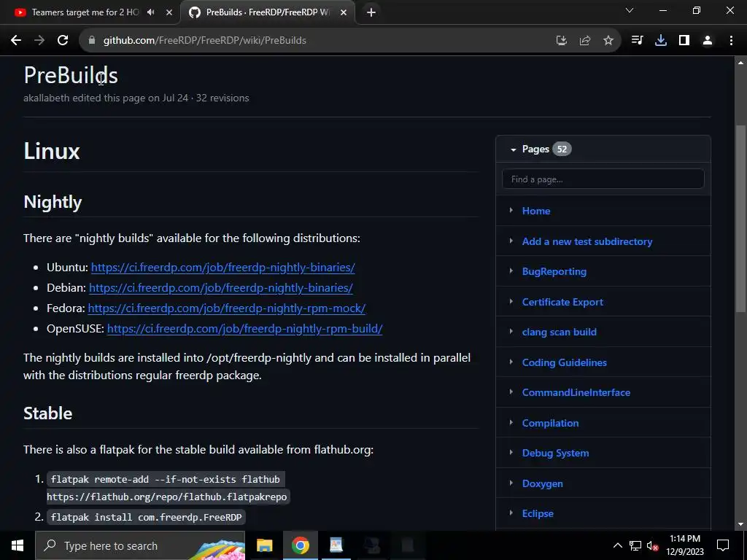
Task: Expand the Eclipse entry arrow
Action: pos(511,513)
